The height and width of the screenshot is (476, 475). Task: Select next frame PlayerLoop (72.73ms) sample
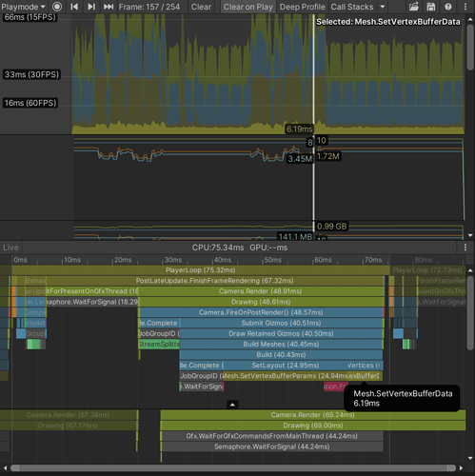(x=427, y=270)
